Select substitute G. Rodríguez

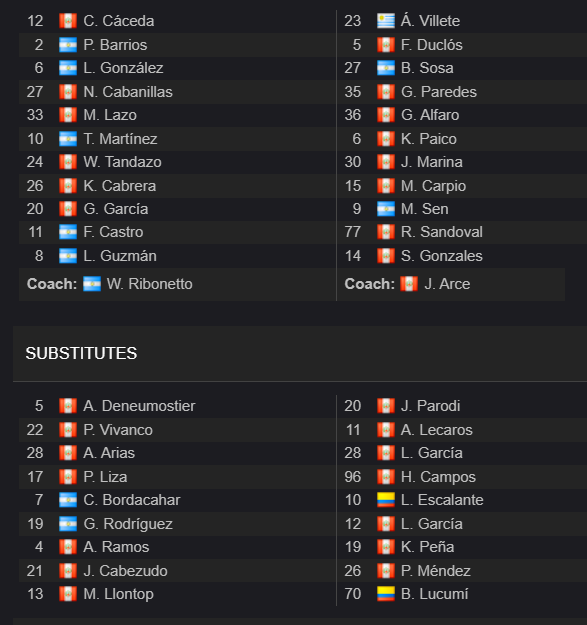128,524
